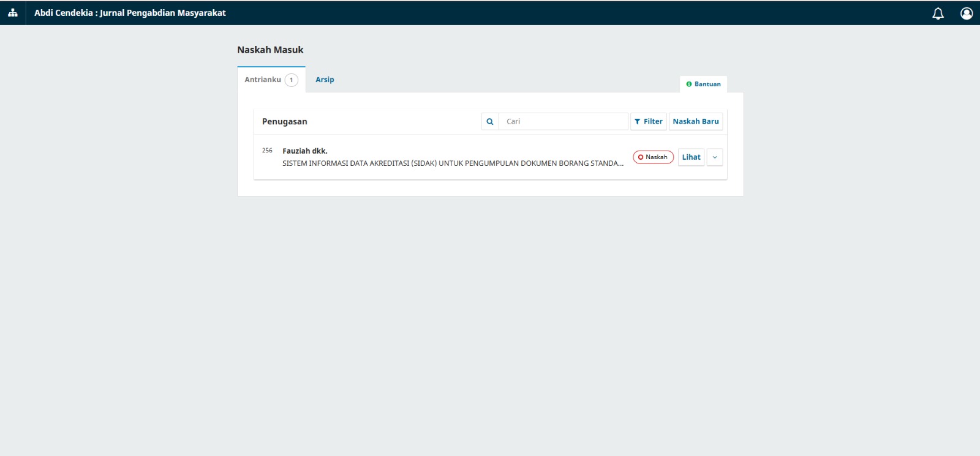Click the green info icon beside Bantuan

[x=689, y=84]
